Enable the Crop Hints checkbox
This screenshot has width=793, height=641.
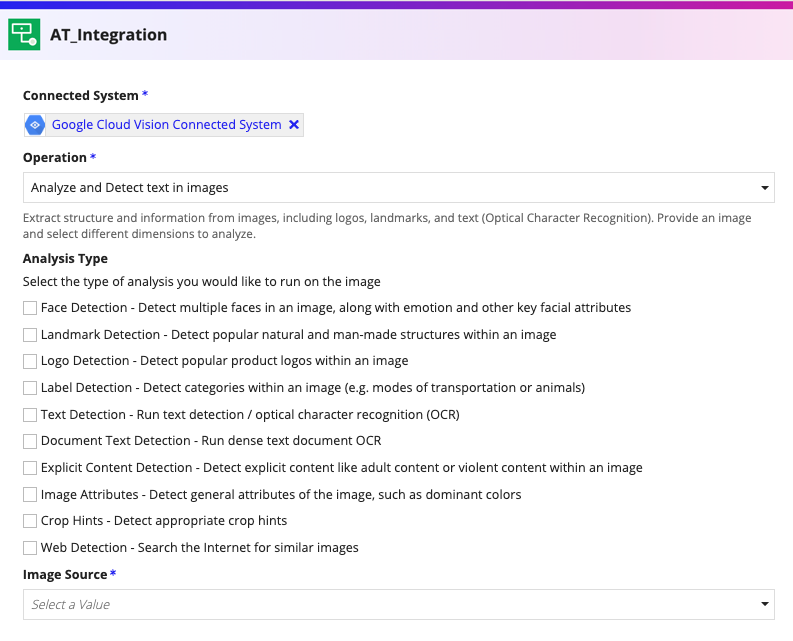30,521
